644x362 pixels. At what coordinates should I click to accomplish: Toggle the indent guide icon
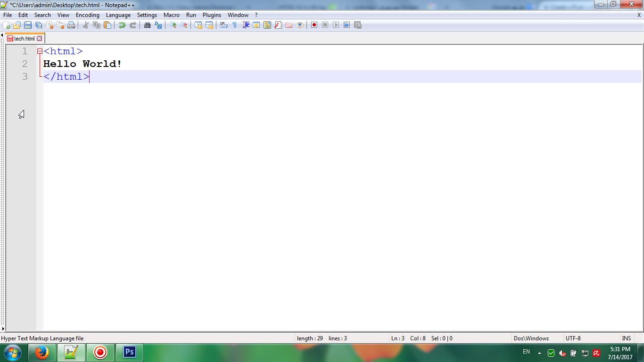point(246,25)
